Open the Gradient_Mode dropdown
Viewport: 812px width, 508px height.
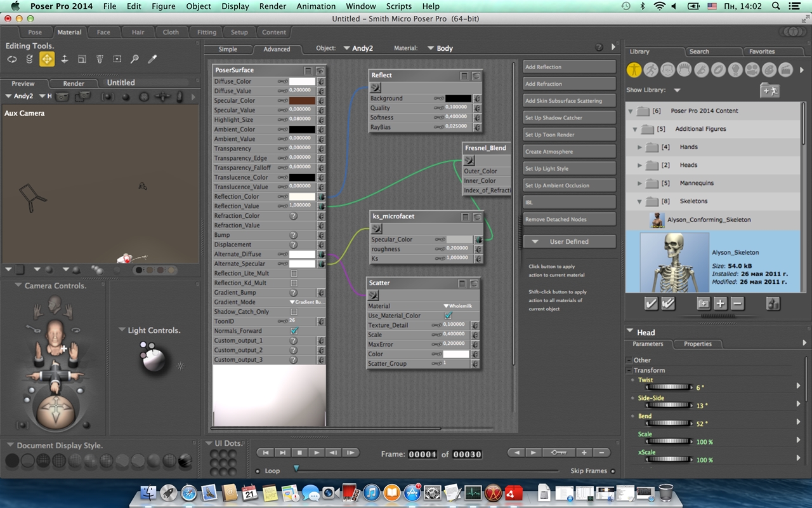click(306, 302)
